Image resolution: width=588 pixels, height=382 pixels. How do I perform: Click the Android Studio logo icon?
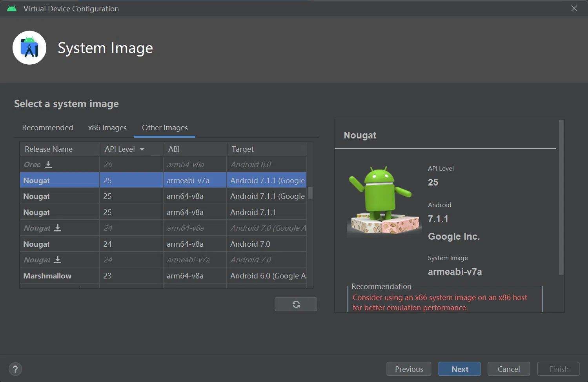click(x=29, y=48)
